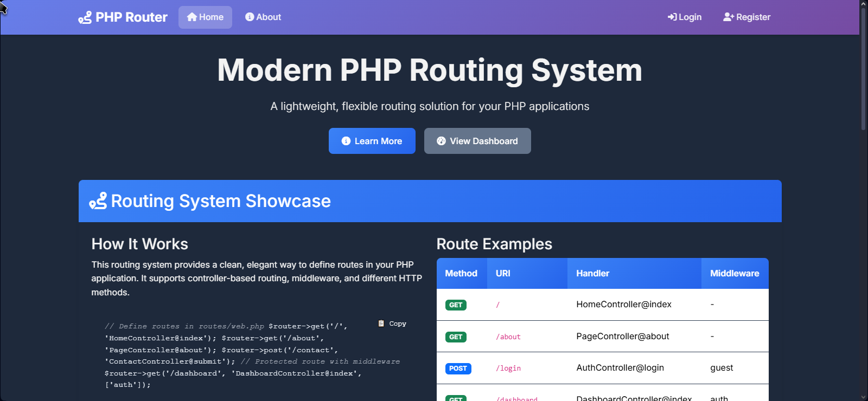Viewport: 868px width, 401px height.
Task: Click the /about URI in the routes table
Action: tap(508, 337)
